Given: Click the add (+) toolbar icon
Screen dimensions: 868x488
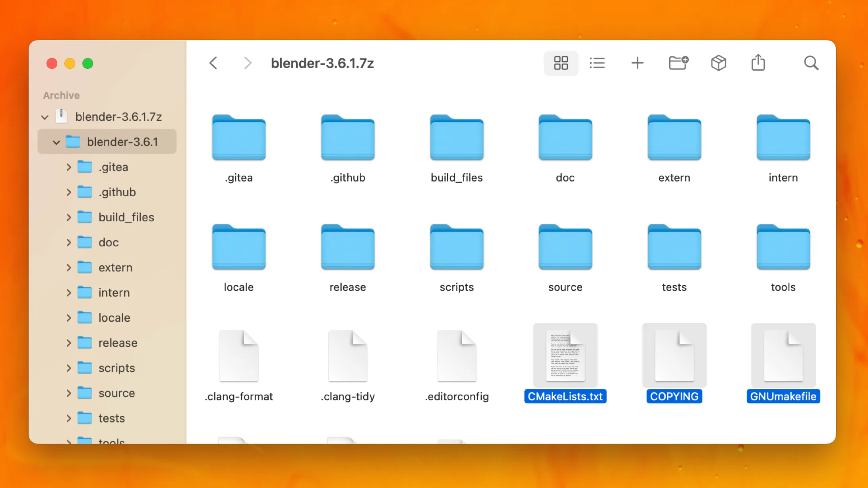Looking at the screenshot, I should pyautogui.click(x=637, y=63).
